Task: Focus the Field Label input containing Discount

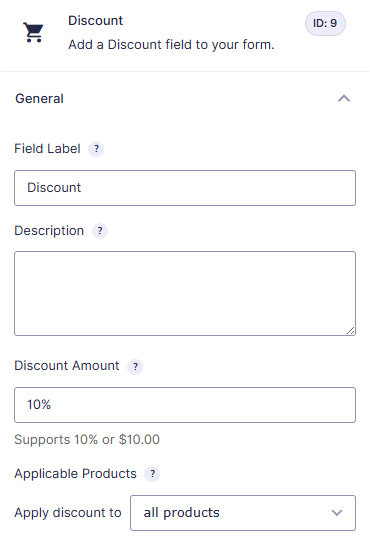Action: 185,188
